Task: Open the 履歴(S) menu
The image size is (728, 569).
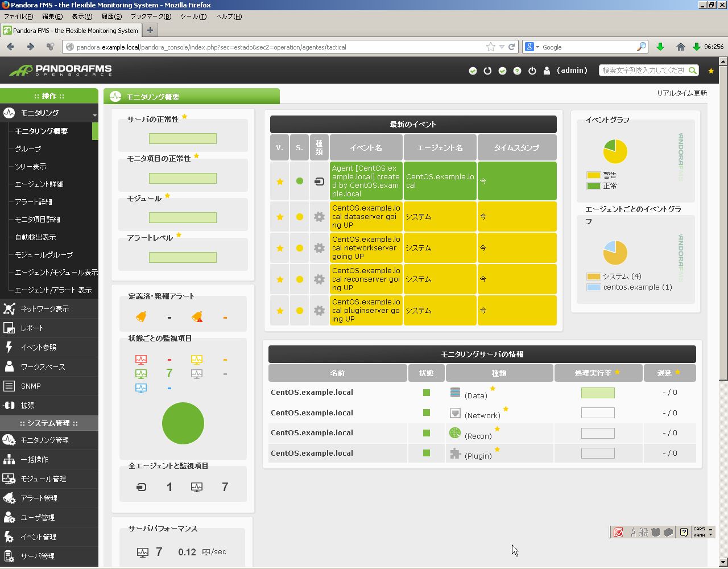Action: click(111, 17)
